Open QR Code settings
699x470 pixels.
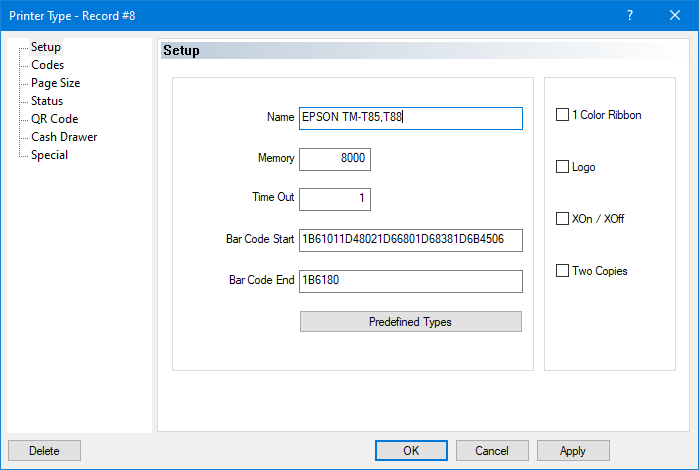coord(54,119)
